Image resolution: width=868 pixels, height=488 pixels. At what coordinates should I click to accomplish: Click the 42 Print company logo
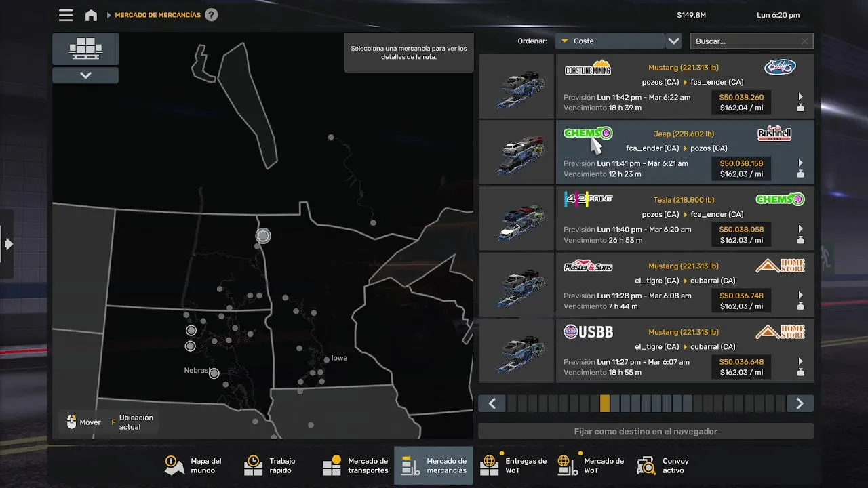588,199
